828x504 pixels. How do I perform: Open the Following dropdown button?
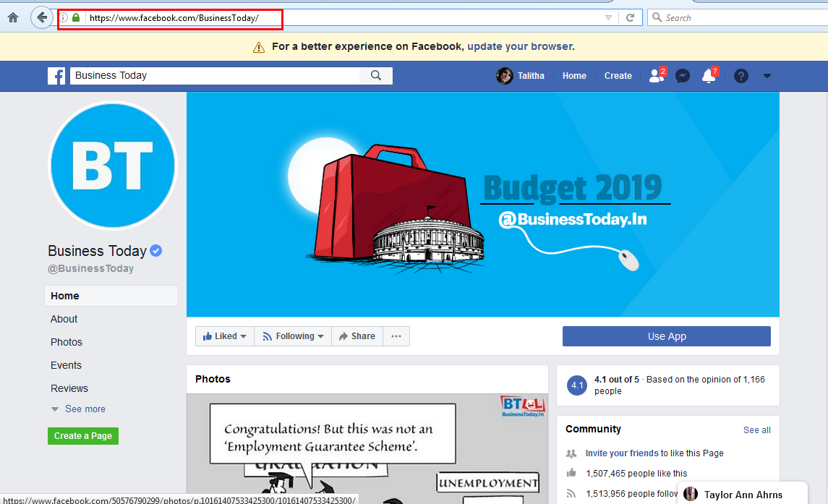coord(293,336)
